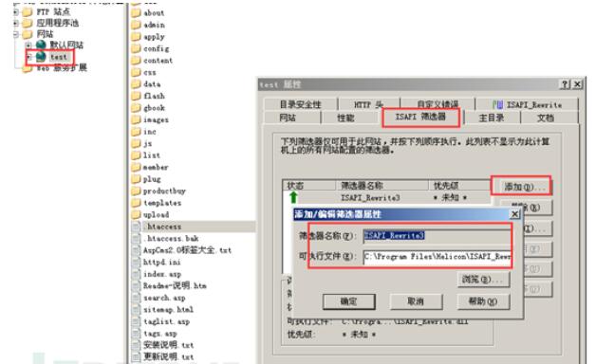The width and height of the screenshot is (596, 364).
Task: Click the .htaccess file icon
Action: point(136,227)
